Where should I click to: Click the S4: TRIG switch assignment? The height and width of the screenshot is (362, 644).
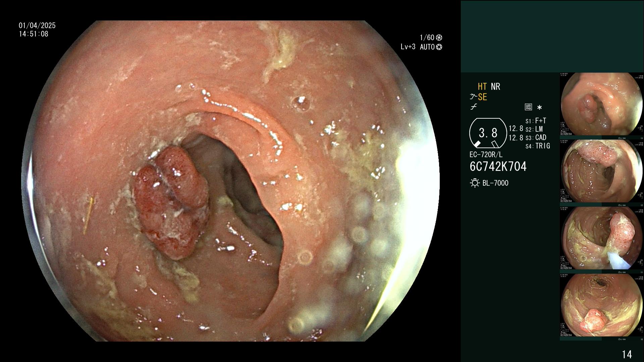[x=538, y=146]
